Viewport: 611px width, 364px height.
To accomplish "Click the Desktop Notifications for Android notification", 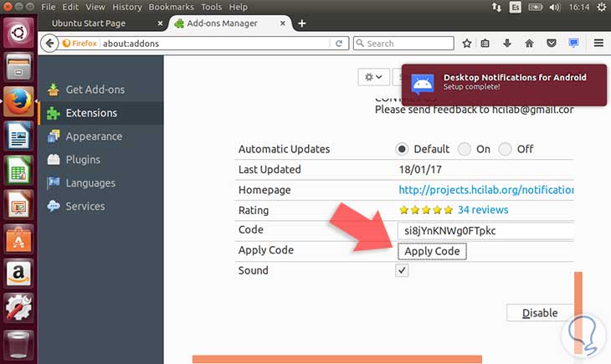I will click(x=504, y=85).
